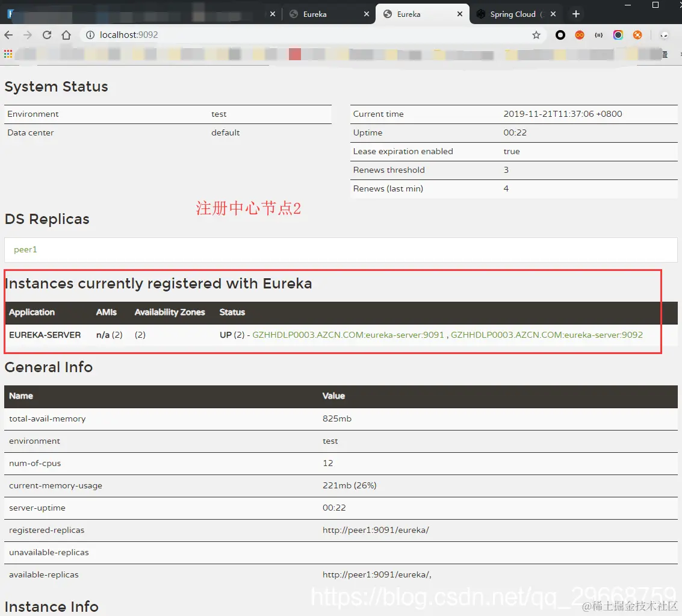This screenshot has width=682, height=616.
Task: Open the colorful square extension icon
Action: tap(618, 35)
